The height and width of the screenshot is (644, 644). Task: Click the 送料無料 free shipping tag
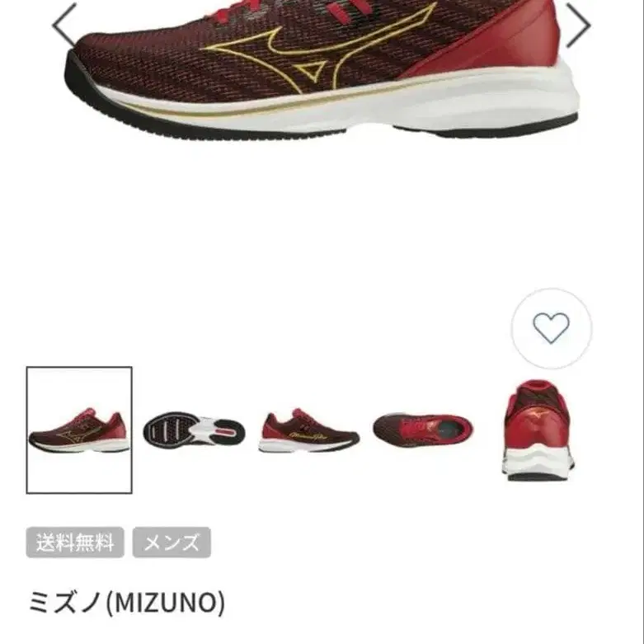click(x=75, y=543)
